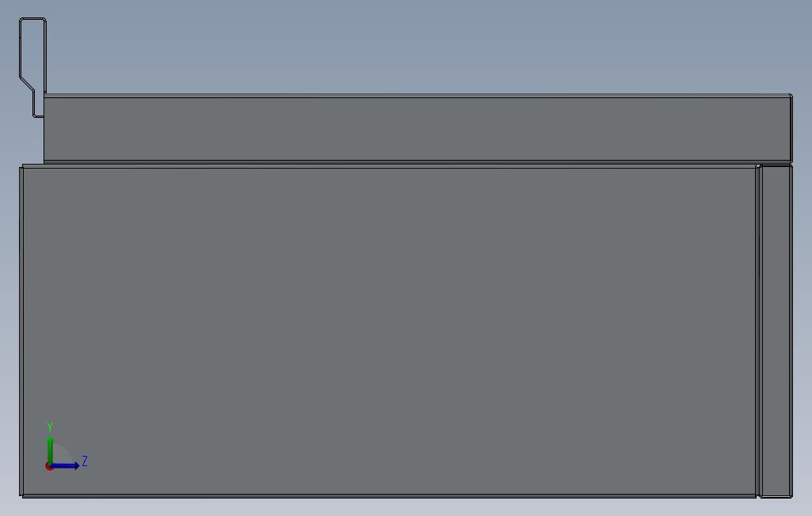Pick the vertical seam beside the right strip
Screen dimensions: 812x516
click(759, 331)
